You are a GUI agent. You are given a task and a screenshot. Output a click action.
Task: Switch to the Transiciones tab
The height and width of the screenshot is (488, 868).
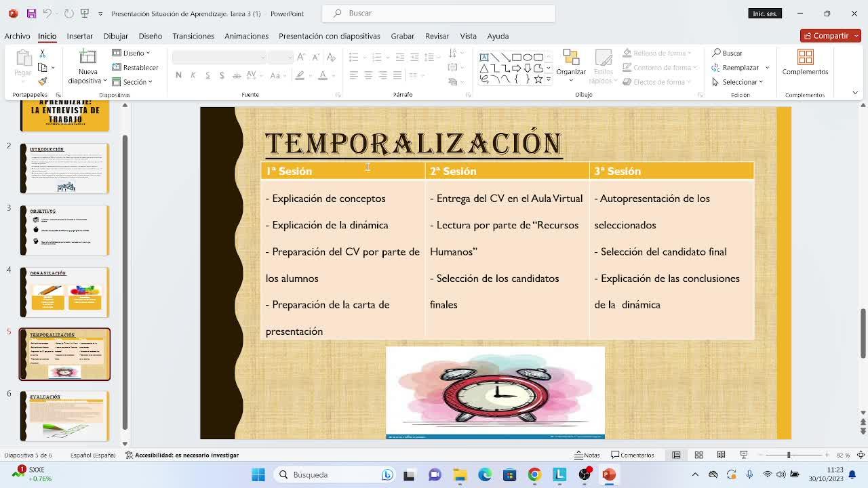[x=193, y=36]
